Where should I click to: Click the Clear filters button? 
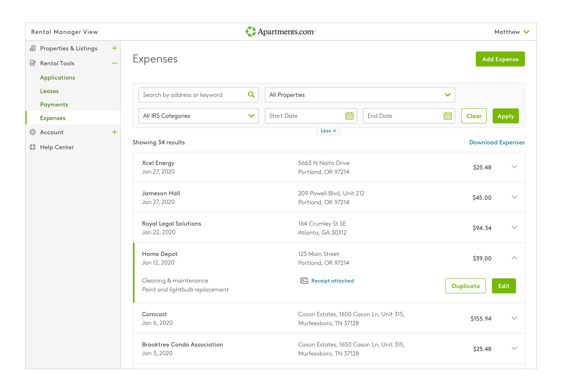tap(474, 116)
